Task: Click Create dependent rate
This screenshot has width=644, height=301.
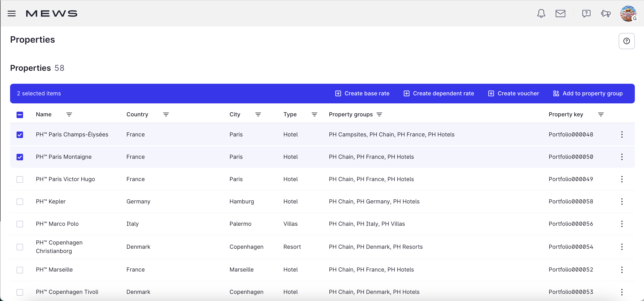Action: (439, 93)
